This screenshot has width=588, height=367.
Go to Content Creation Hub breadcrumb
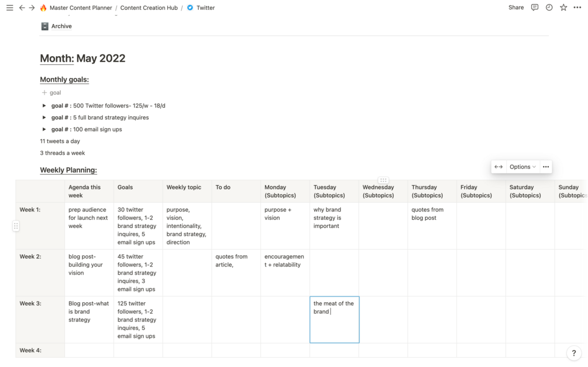click(149, 8)
